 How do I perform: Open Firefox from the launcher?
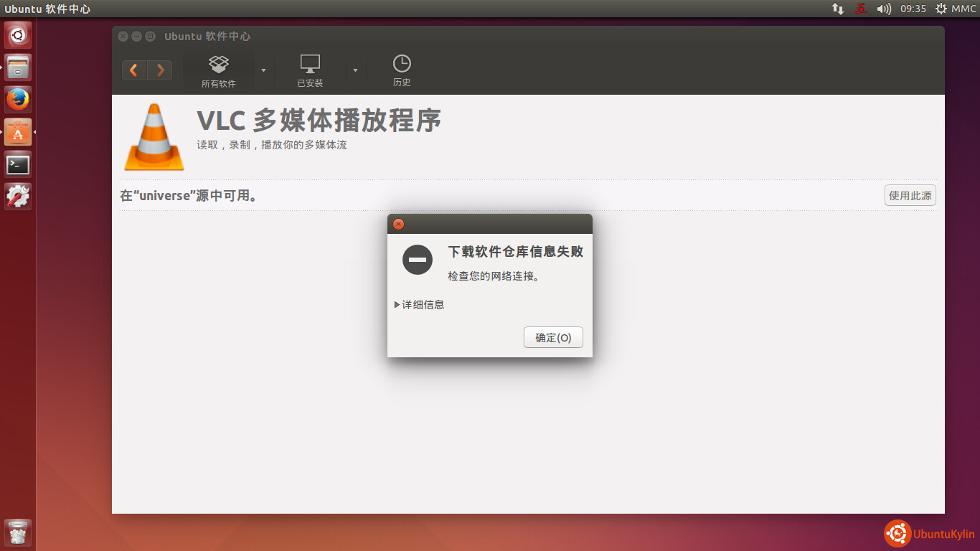[x=18, y=100]
